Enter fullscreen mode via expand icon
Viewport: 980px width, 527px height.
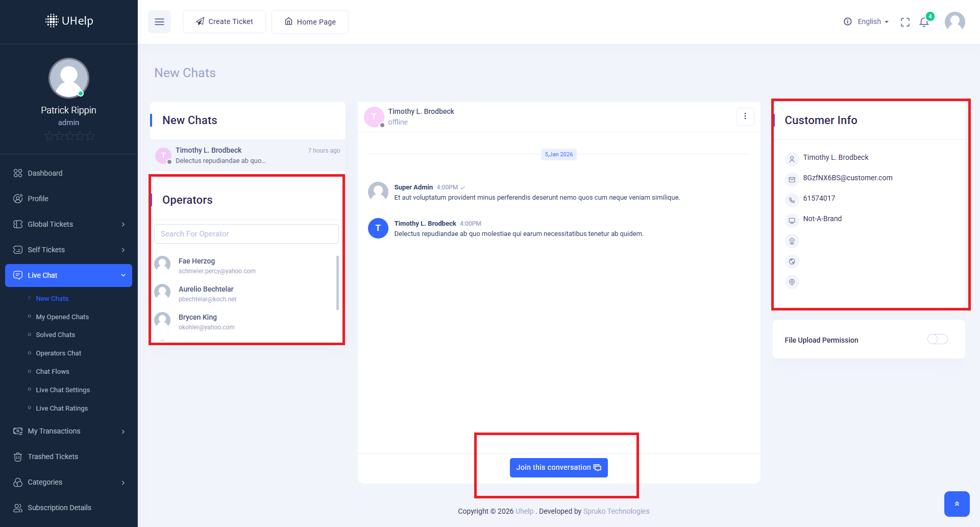pos(905,22)
